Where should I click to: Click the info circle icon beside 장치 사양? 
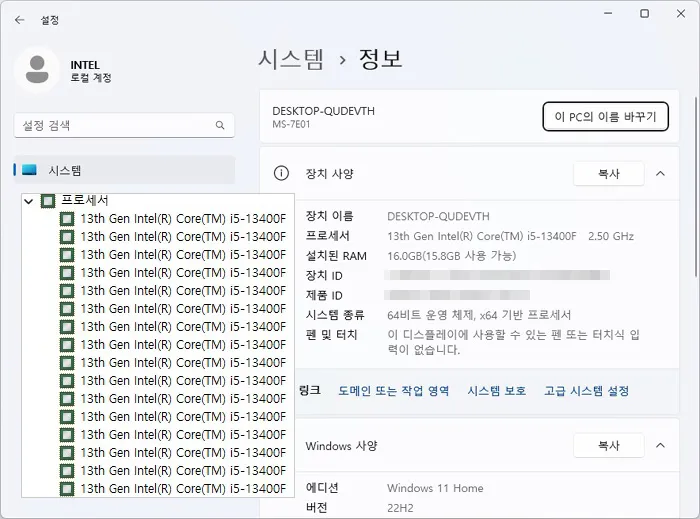[x=281, y=173]
